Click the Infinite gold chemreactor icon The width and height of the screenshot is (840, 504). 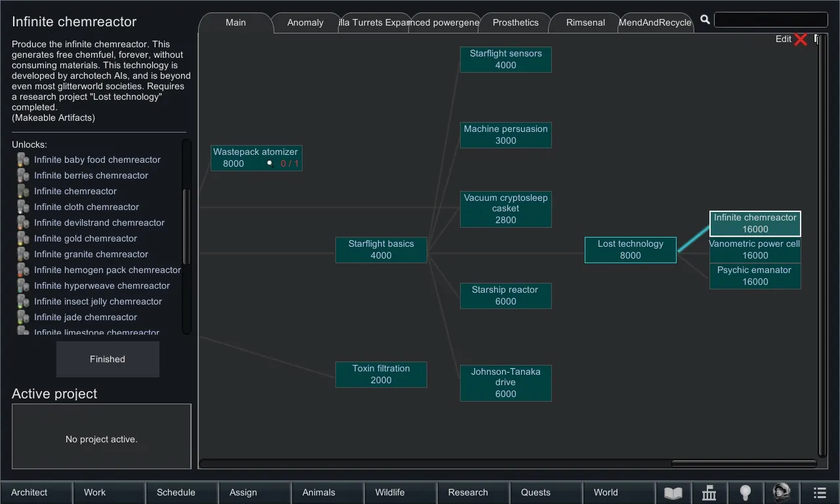pyautogui.click(x=23, y=239)
